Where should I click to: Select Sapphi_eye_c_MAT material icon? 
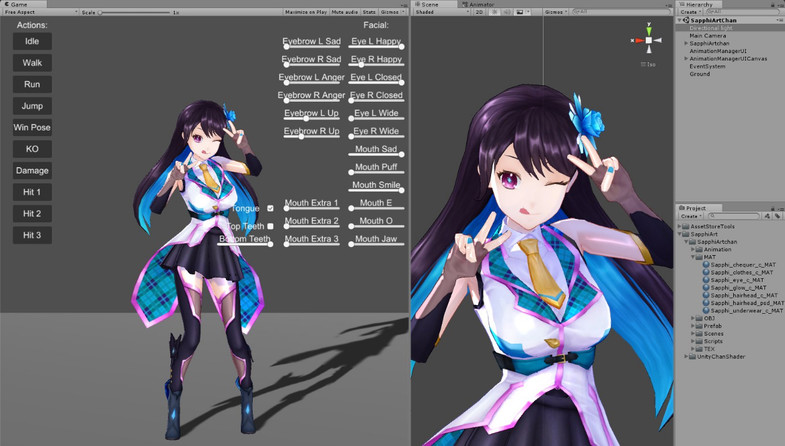click(706, 280)
